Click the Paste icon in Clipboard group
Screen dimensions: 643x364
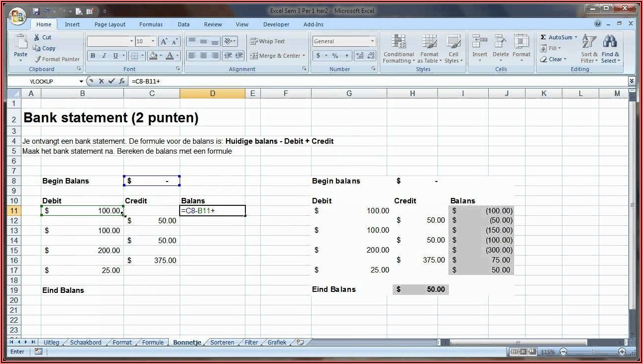[x=20, y=43]
